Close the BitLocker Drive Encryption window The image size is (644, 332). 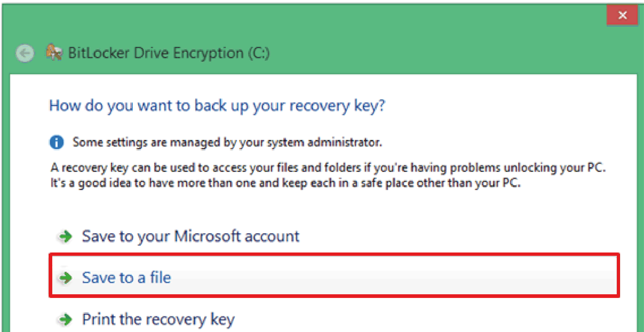click(622, 15)
